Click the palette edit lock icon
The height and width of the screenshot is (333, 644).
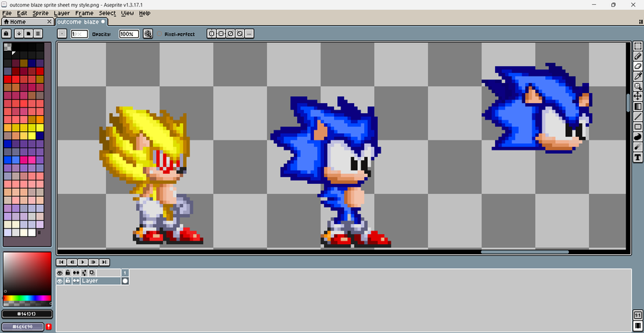(x=6, y=34)
